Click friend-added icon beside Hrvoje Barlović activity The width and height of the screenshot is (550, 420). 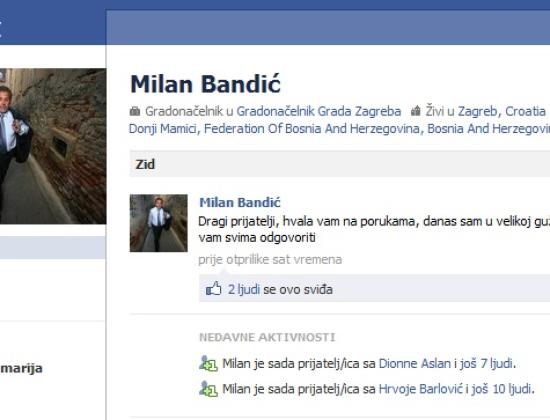[208, 389]
